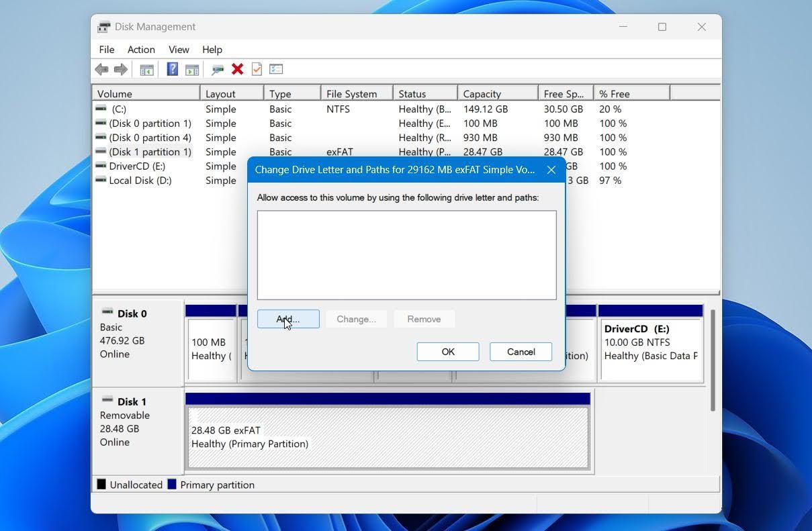Screen dimensions: 812x531
Task: Maximize the Disk Management window
Action: pos(662,27)
